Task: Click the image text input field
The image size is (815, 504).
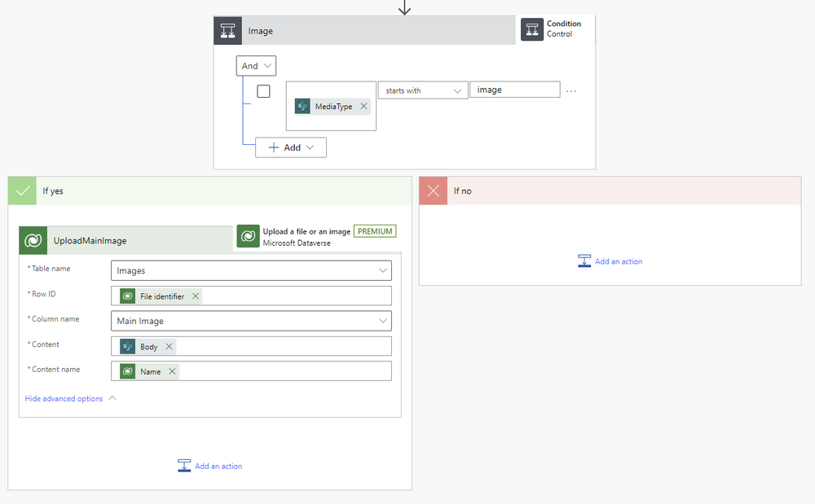Action: click(514, 90)
